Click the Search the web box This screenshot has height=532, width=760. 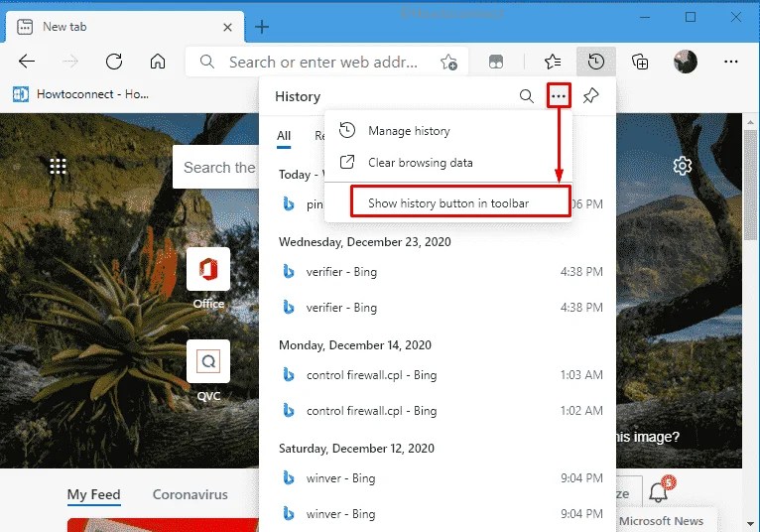(x=215, y=168)
